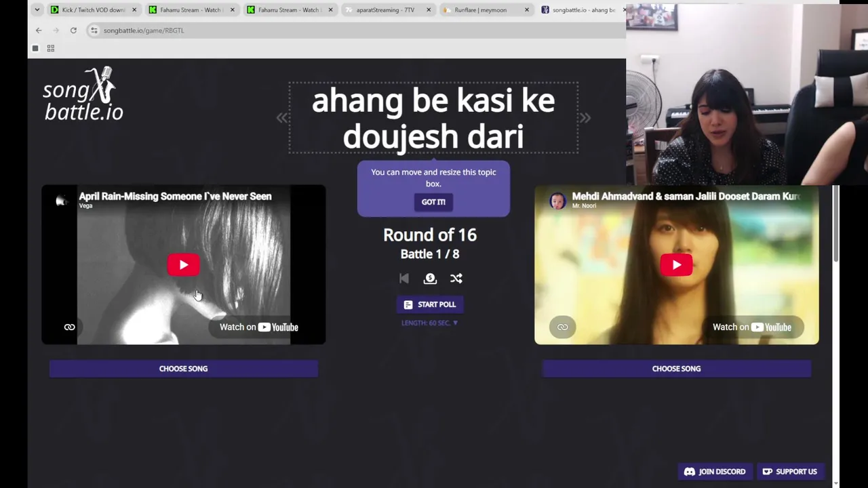Close the second Faharru Stream tab
The width and height of the screenshot is (868, 488).
pos(331,10)
